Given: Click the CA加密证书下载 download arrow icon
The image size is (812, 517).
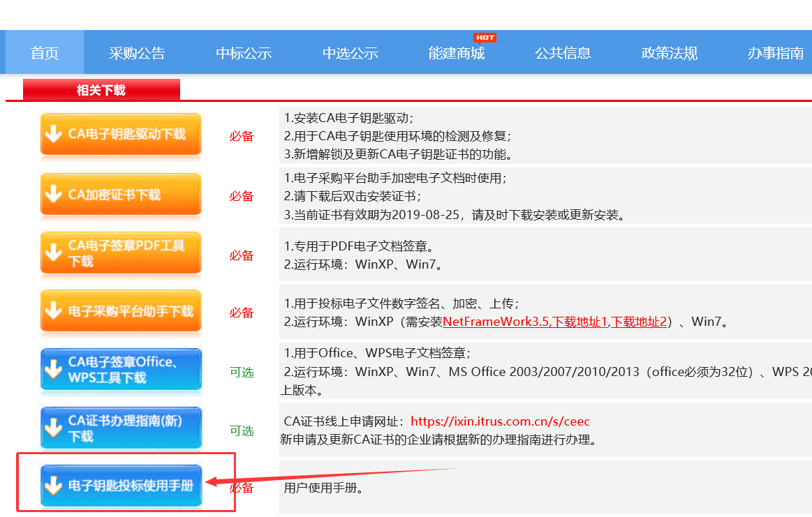Looking at the screenshot, I should (53, 195).
